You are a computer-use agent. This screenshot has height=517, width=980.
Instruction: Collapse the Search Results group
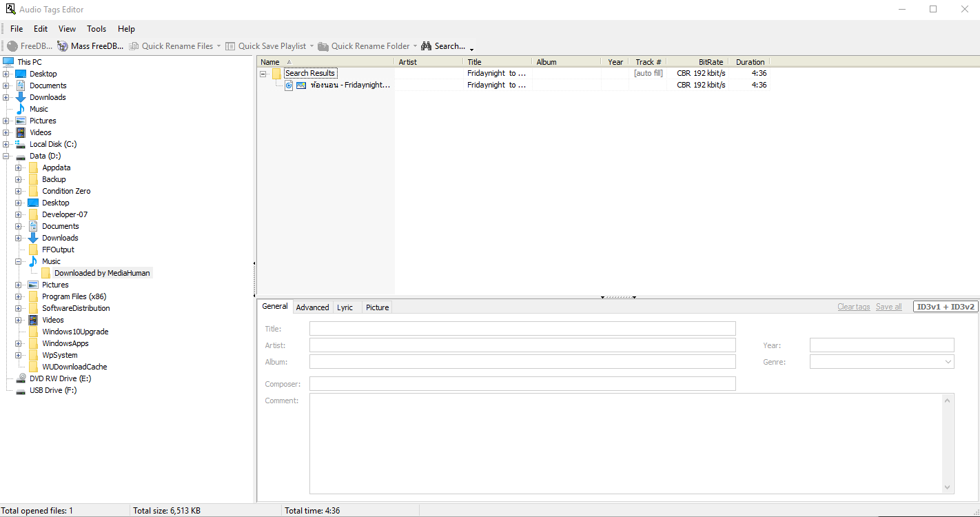pyautogui.click(x=263, y=73)
